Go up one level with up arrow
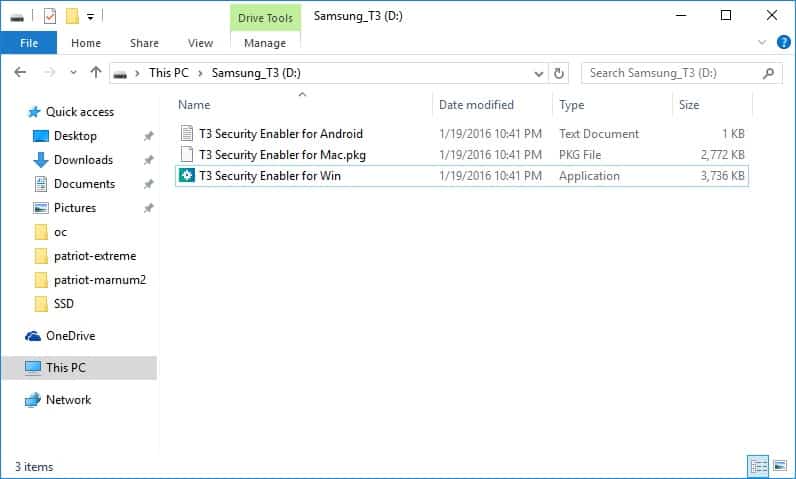Viewport: 796px width, 479px height. (x=95, y=73)
